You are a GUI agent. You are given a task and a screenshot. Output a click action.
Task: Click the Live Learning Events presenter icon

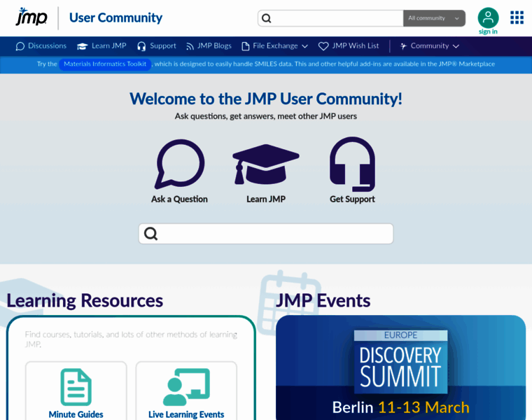(186, 387)
